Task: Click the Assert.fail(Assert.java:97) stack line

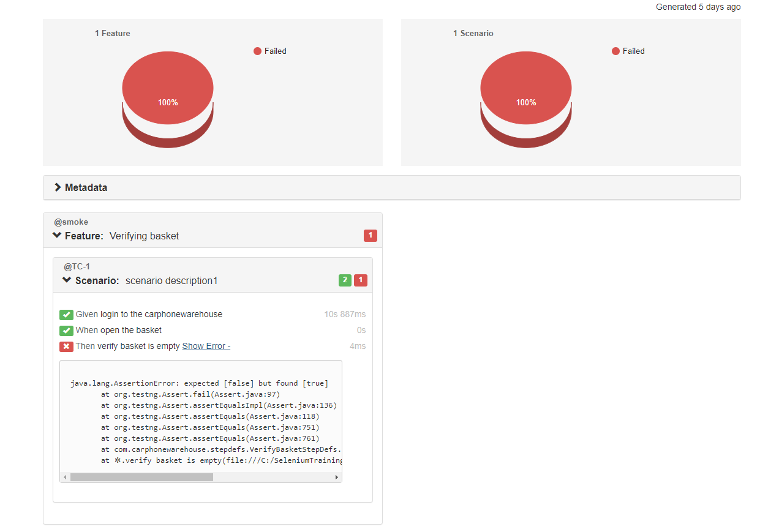Action: coord(190,394)
